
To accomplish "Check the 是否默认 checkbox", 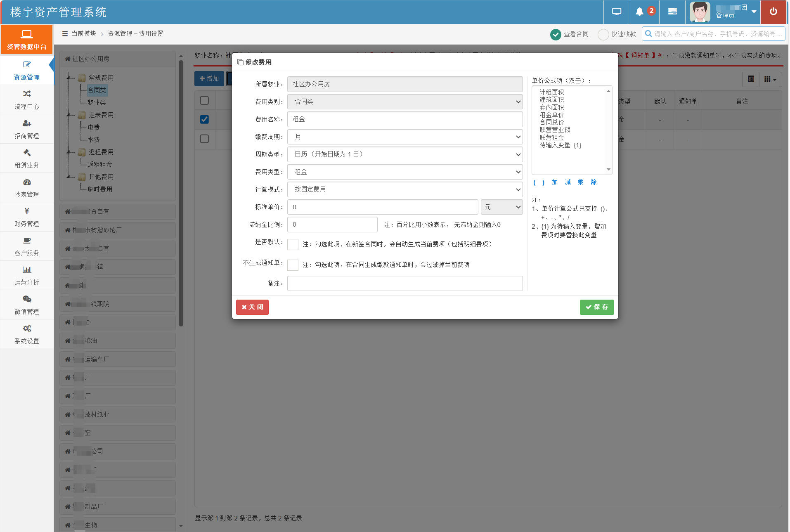I will [x=293, y=244].
